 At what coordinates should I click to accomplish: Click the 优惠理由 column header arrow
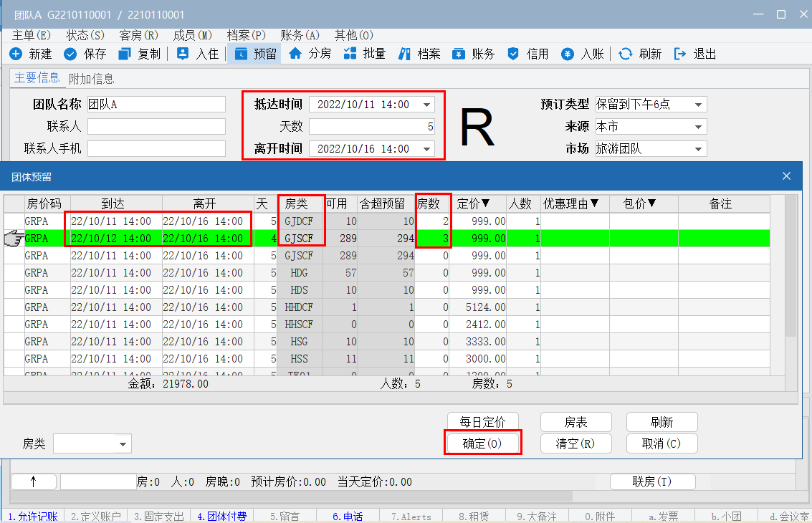[x=595, y=203]
